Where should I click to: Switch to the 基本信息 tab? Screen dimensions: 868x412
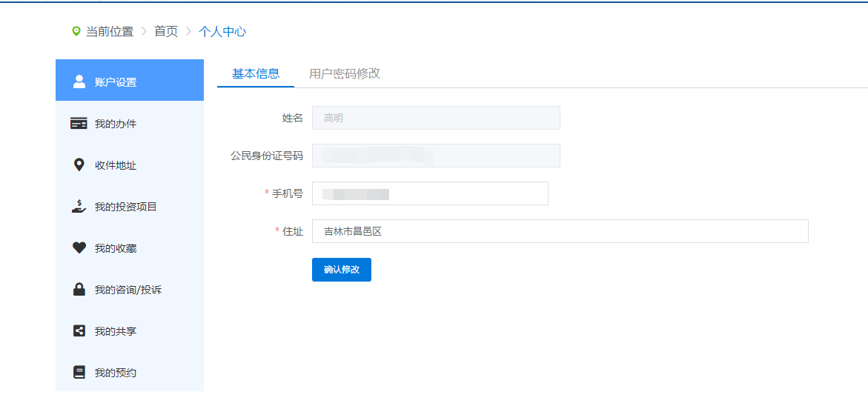click(x=256, y=73)
